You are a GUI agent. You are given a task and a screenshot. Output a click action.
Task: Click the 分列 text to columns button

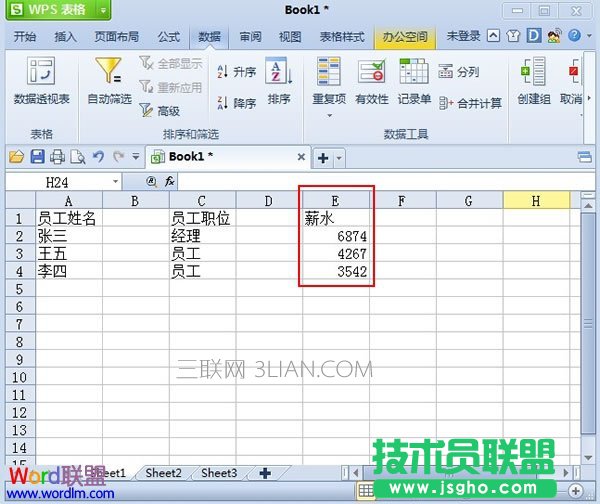click(x=458, y=72)
